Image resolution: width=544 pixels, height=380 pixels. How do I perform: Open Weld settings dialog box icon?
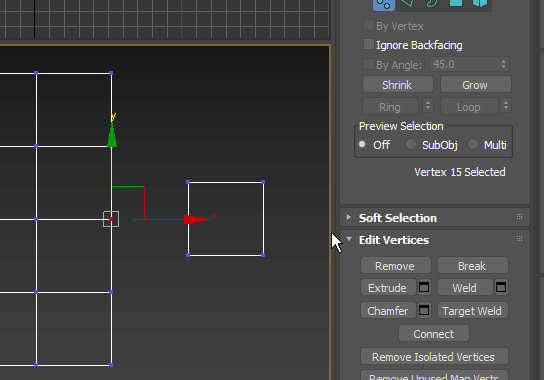tap(501, 287)
